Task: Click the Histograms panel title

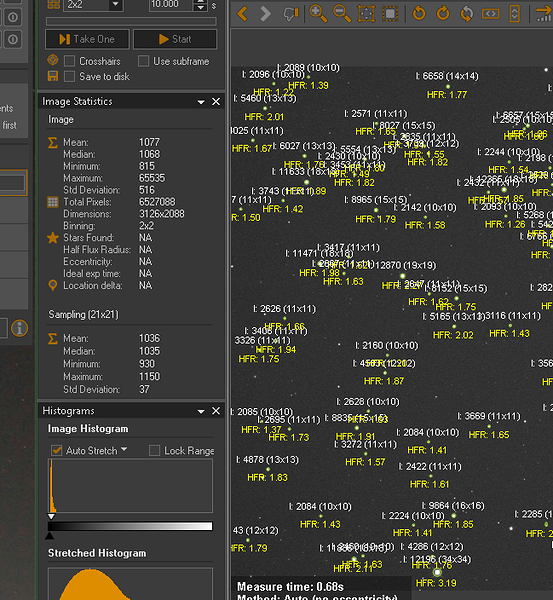Action: 68,411
